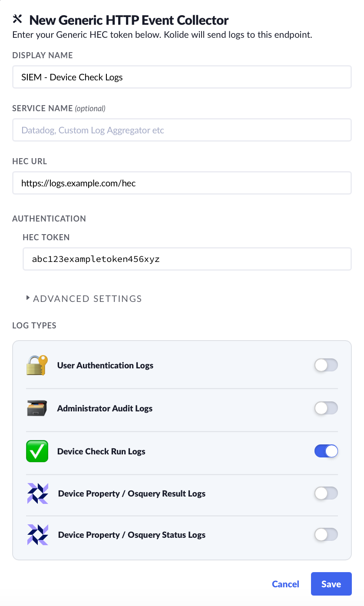Click into the Service Name field

click(x=182, y=130)
